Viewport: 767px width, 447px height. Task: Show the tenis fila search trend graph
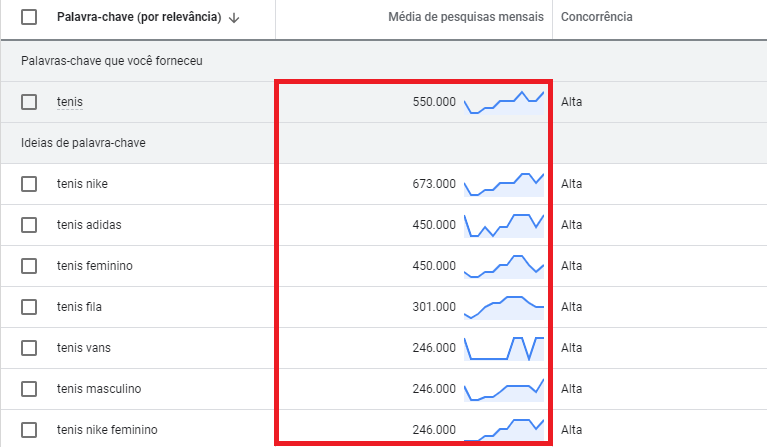504,308
